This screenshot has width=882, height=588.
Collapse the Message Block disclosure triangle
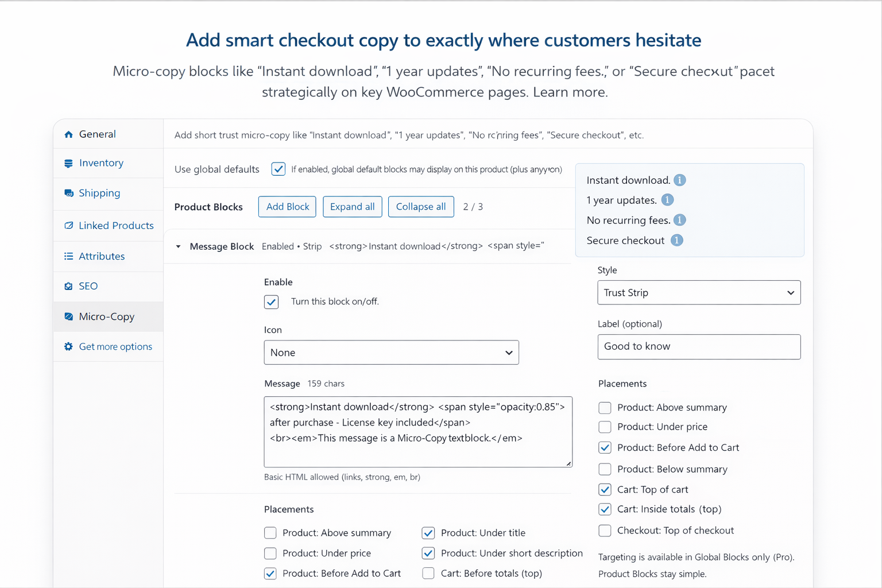pos(179,246)
